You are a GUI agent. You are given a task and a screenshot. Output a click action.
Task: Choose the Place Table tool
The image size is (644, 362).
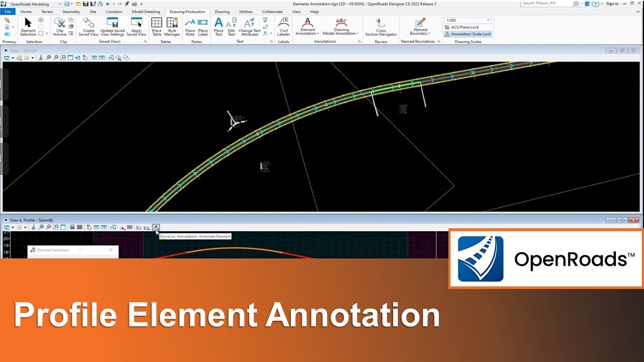(x=157, y=27)
